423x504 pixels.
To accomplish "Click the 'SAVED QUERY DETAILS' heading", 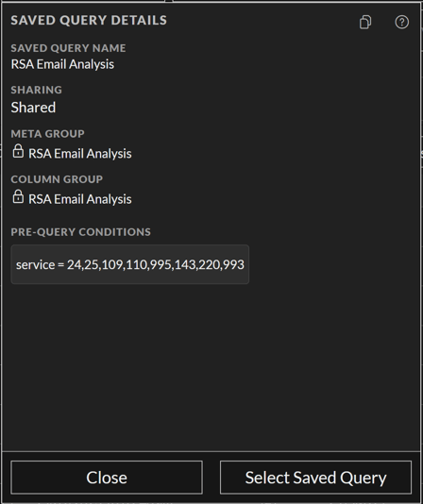I will point(89,20).
